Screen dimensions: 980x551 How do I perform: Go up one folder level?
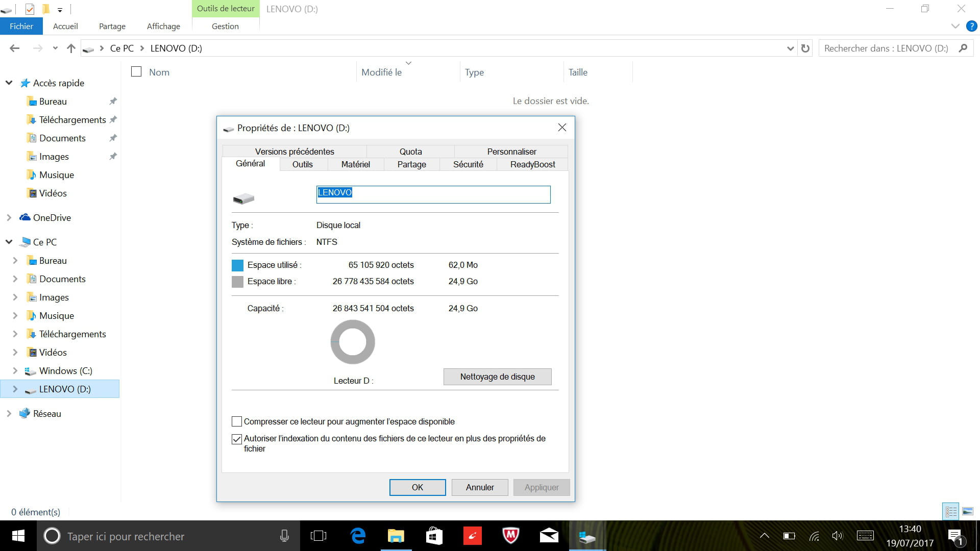coord(71,48)
